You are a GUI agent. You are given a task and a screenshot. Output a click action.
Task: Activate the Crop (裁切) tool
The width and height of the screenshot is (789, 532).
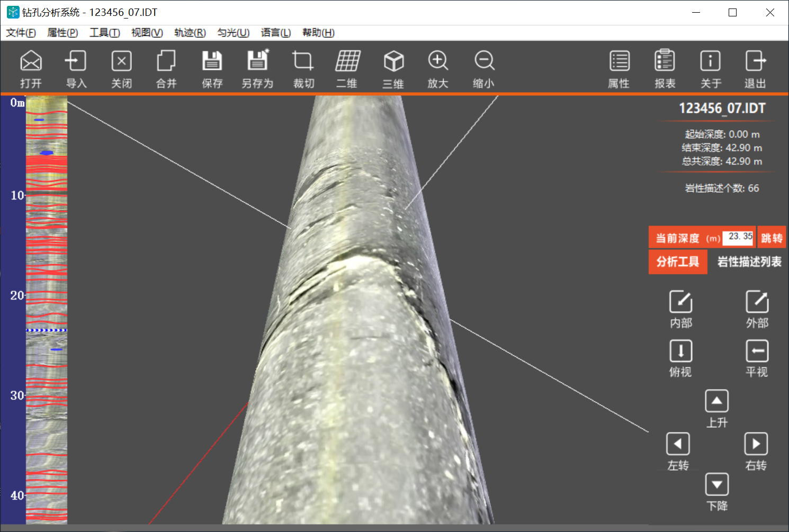tap(303, 61)
